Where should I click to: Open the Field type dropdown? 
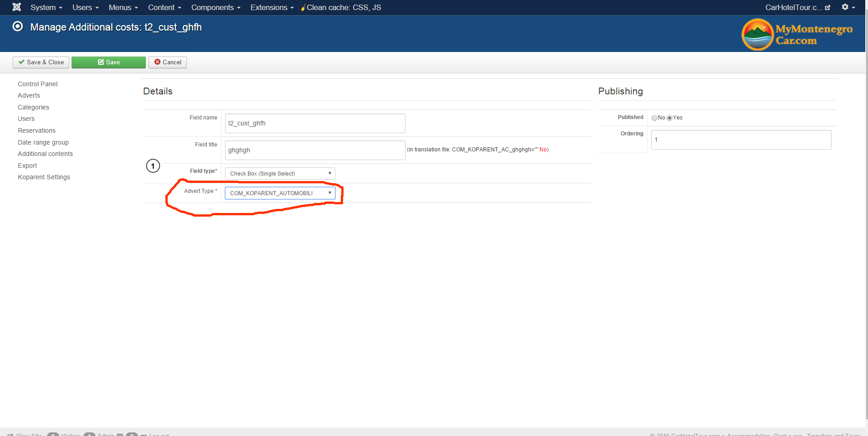(x=280, y=174)
